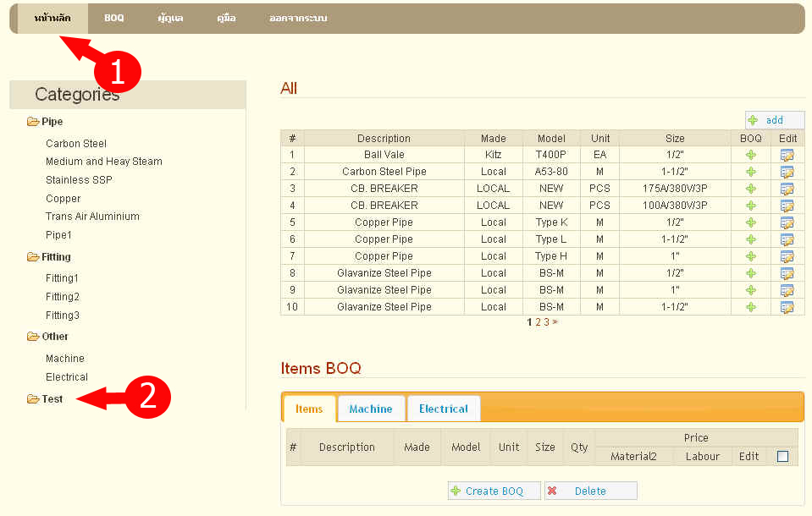Click the add button above the table

(x=774, y=120)
